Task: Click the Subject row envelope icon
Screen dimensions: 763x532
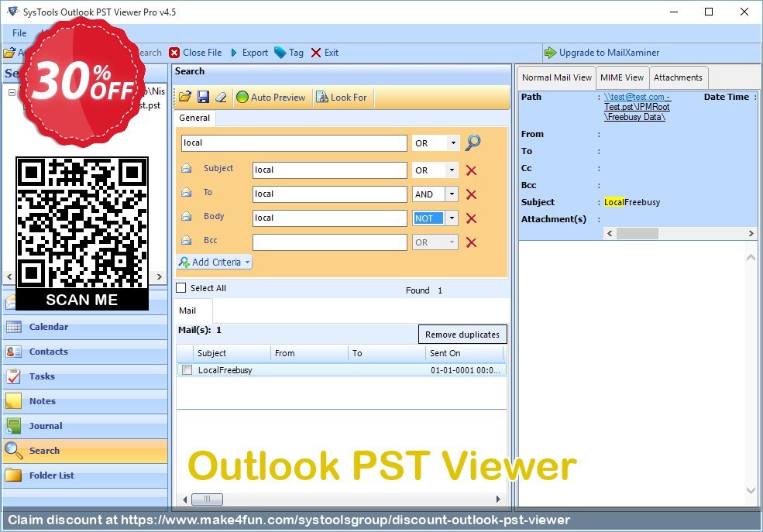Action: tap(187, 168)
